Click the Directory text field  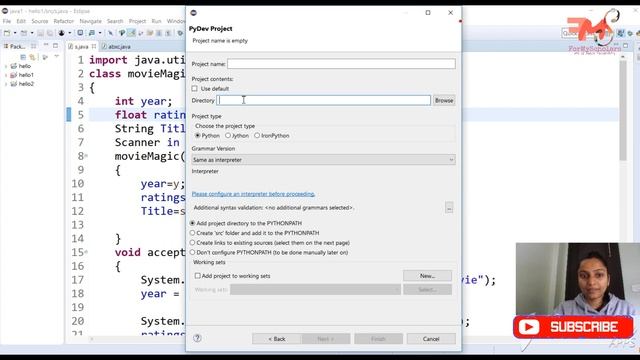tap(323, 100)
